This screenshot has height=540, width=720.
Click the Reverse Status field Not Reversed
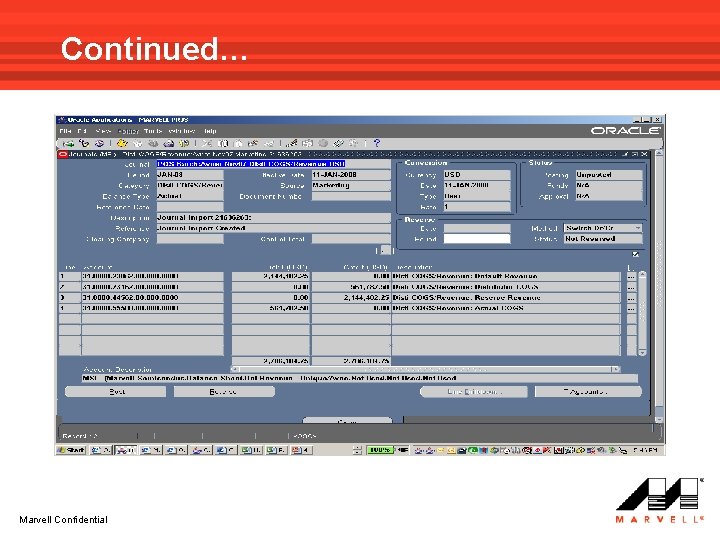tap(603, 239)
